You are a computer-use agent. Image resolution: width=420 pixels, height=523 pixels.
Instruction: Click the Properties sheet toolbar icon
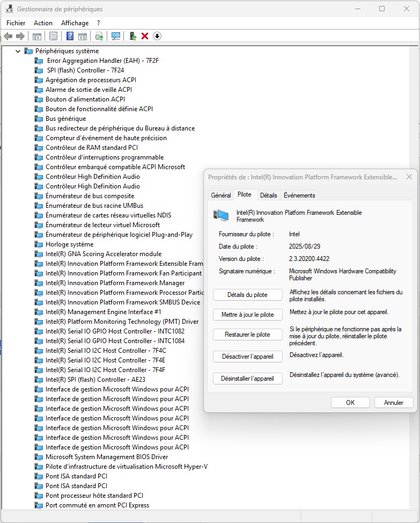tap(53, 36)
